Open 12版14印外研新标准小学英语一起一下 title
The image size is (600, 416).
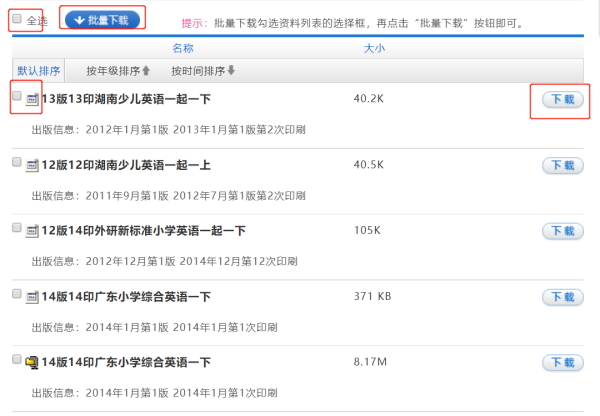pyautogui.click(x=143, y=231)
